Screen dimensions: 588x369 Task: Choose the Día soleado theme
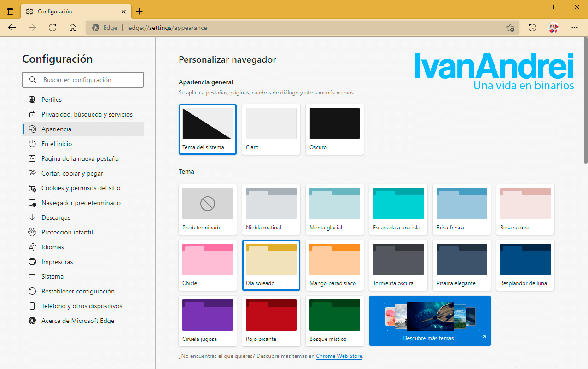(271, 265)
